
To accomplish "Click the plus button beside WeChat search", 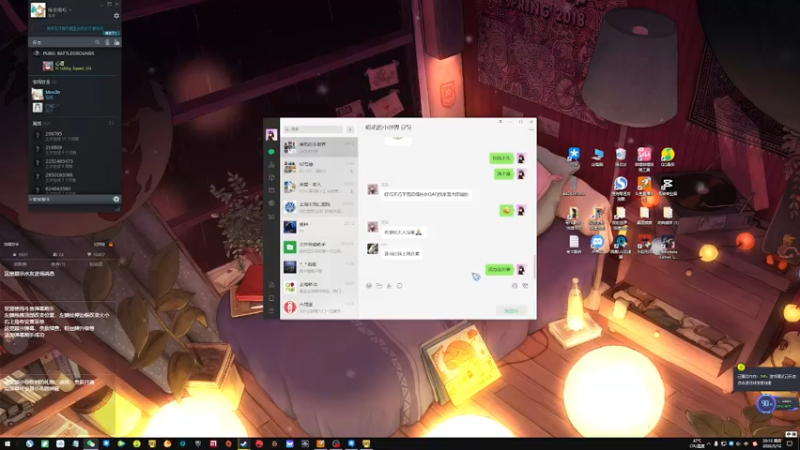I will click(350, 129).
